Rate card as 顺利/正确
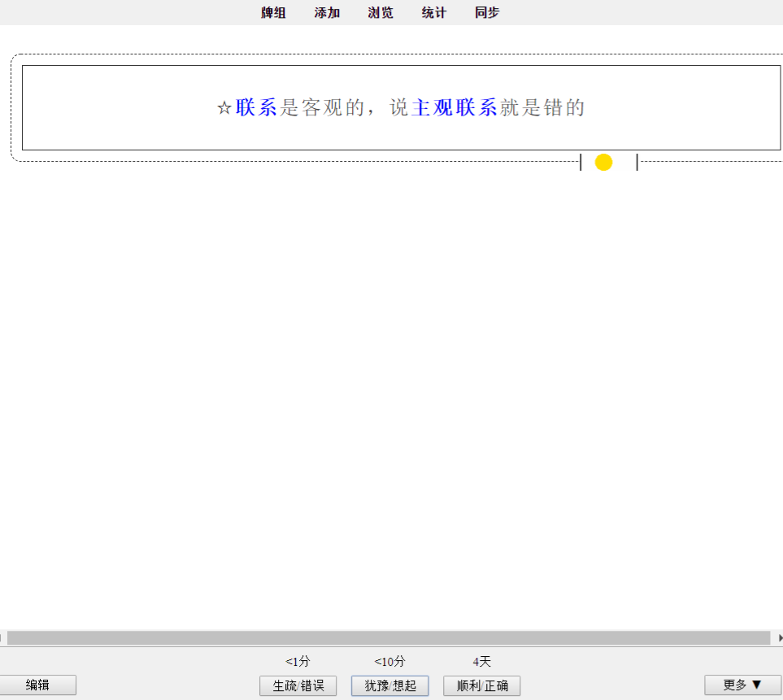The image size is (783, 700). pyautogui.click(x=482, y=685)
